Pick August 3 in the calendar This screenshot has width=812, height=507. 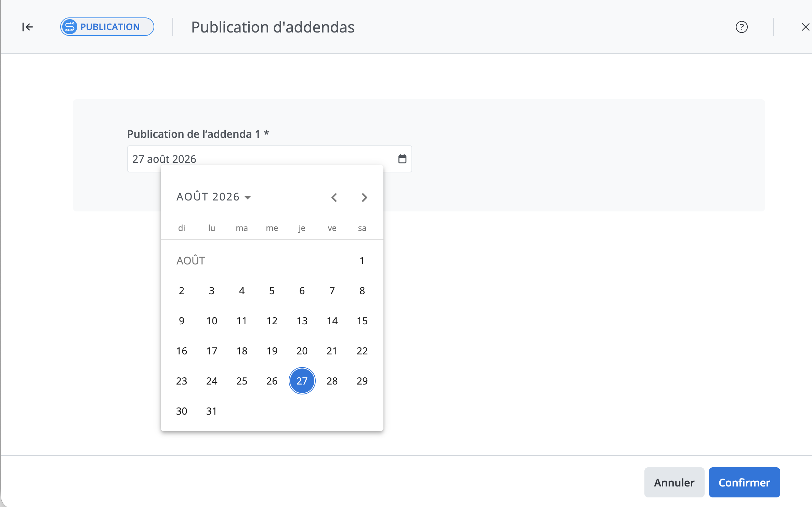[212, 291]
